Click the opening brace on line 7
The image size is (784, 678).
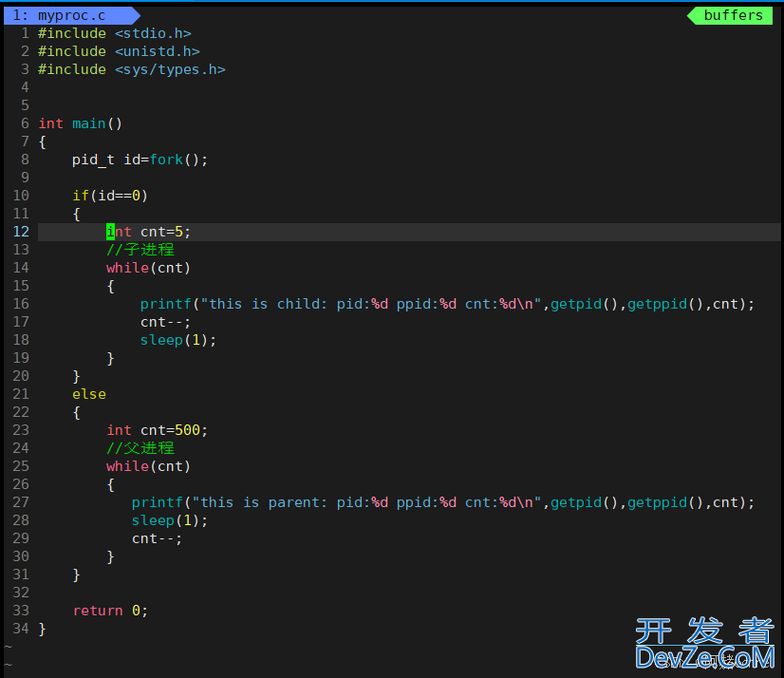click(42, 142)
